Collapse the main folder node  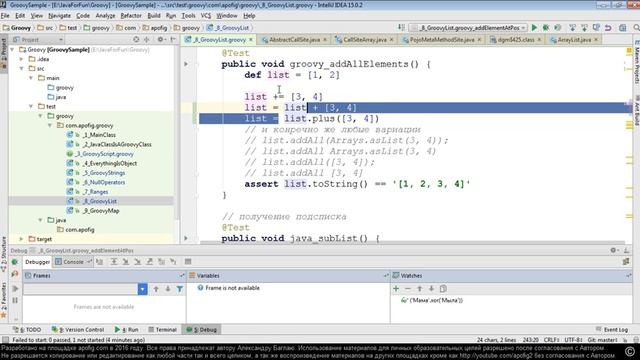click(x=31, y=78)
